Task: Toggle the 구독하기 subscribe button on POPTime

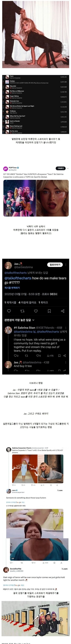Action: click(x=60, y=168)
